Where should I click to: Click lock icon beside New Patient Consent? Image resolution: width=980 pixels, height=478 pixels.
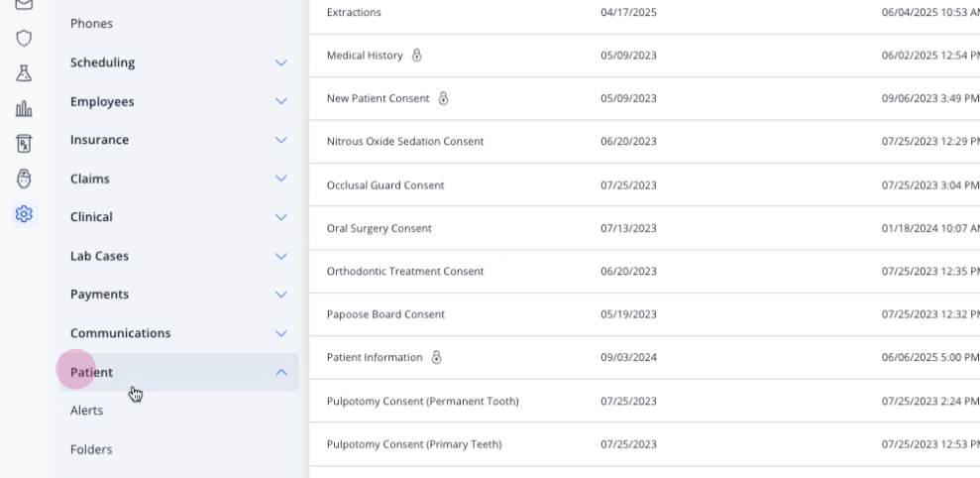coord(443,98)
